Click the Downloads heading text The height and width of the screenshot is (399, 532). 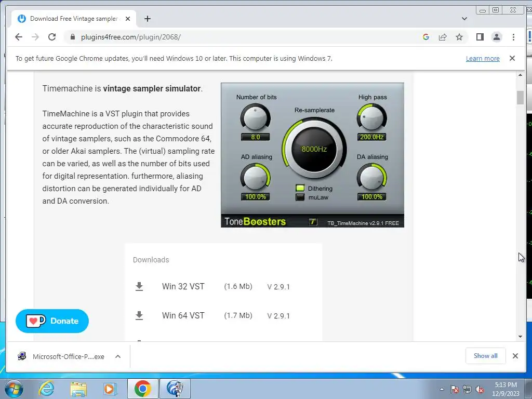[151, 260]
